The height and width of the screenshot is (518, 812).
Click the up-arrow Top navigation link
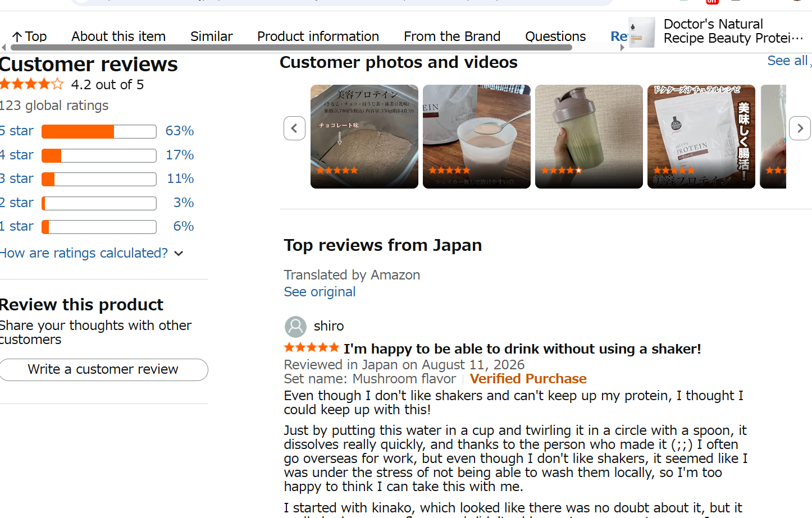[29, 36]
